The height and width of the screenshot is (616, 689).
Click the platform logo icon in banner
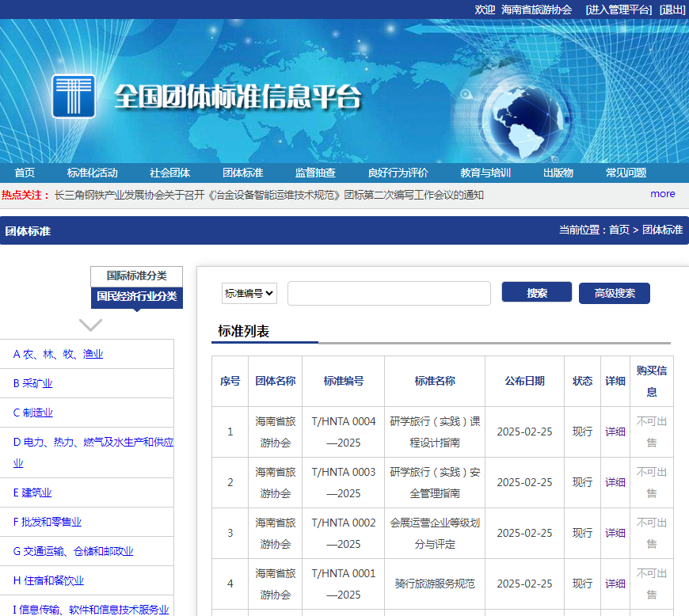(x=74, y=97)
